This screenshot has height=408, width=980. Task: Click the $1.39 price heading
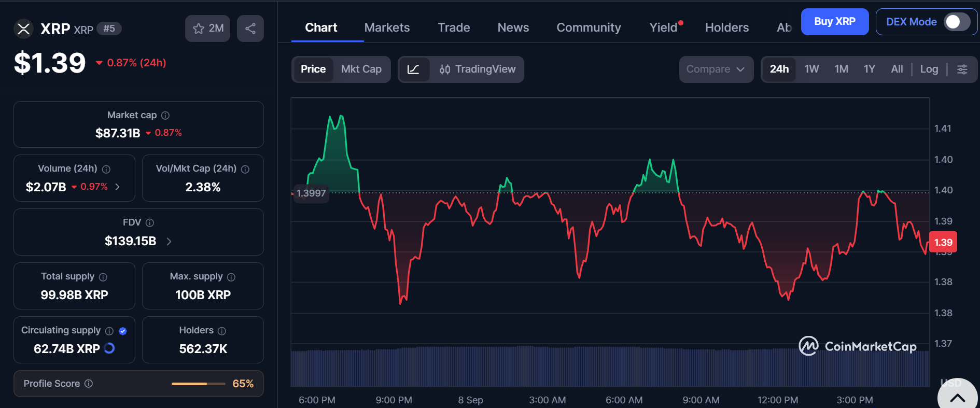(50, 63)
